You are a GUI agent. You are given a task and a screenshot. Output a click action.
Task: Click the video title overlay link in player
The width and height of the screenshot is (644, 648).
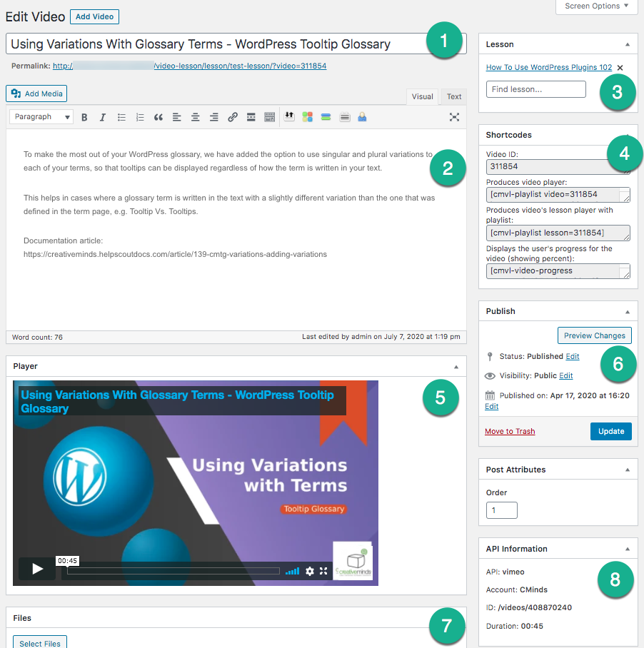click(x=177, y=401)
